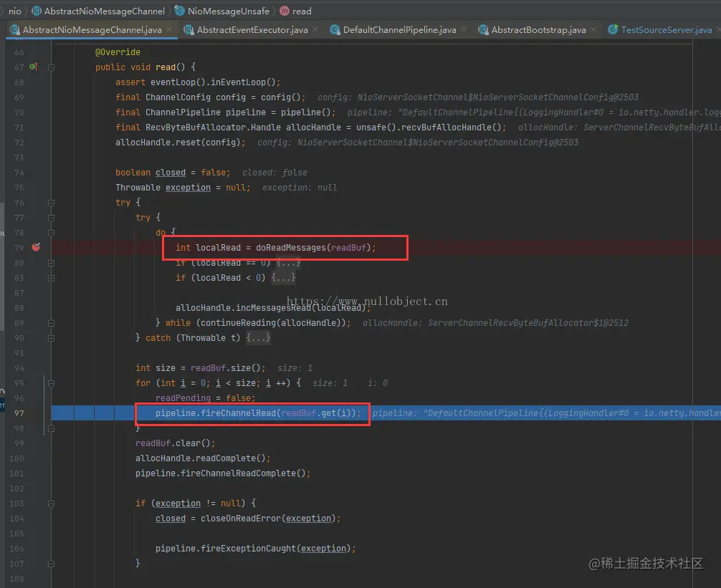Viewport: 721px width, 588px height.
Task: Click the 'allocHandle.readComplete();' statement
Action: 203,458
